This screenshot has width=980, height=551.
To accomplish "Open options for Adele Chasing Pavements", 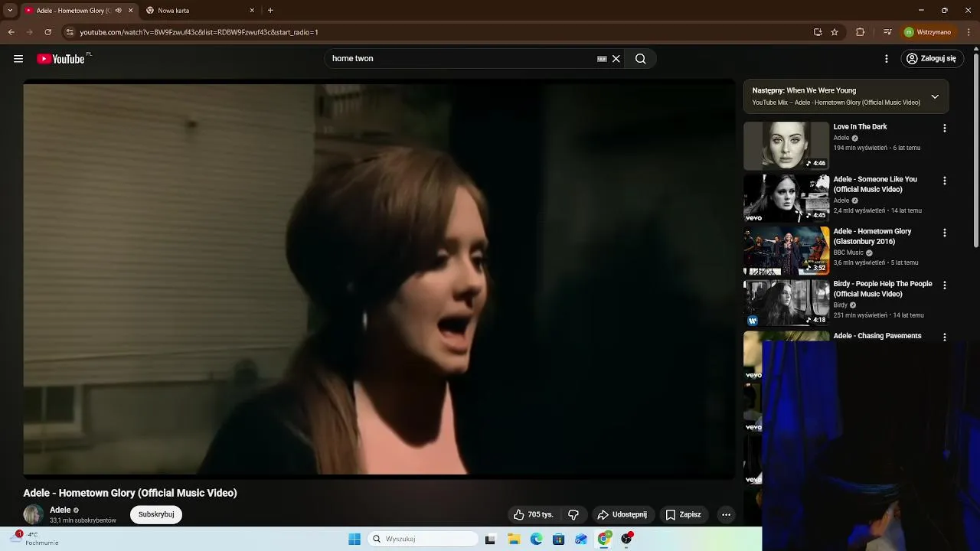I will [944, 337].
